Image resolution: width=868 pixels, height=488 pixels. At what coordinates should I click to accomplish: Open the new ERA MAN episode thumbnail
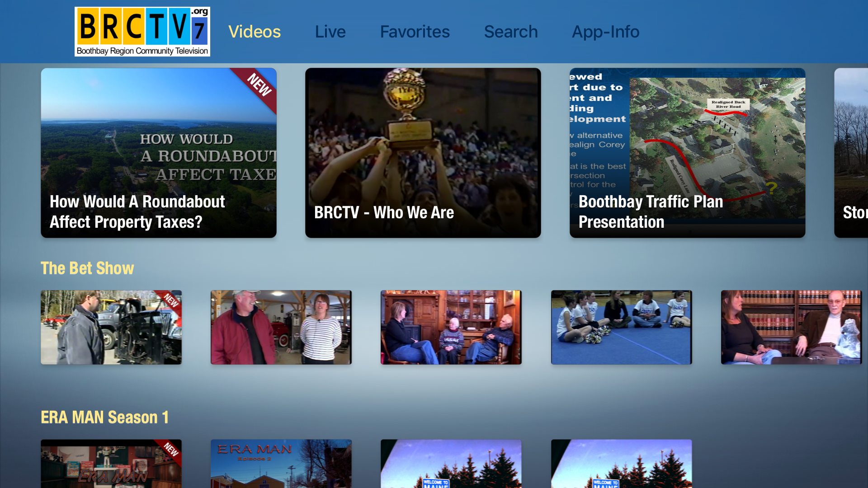[111, 464]
